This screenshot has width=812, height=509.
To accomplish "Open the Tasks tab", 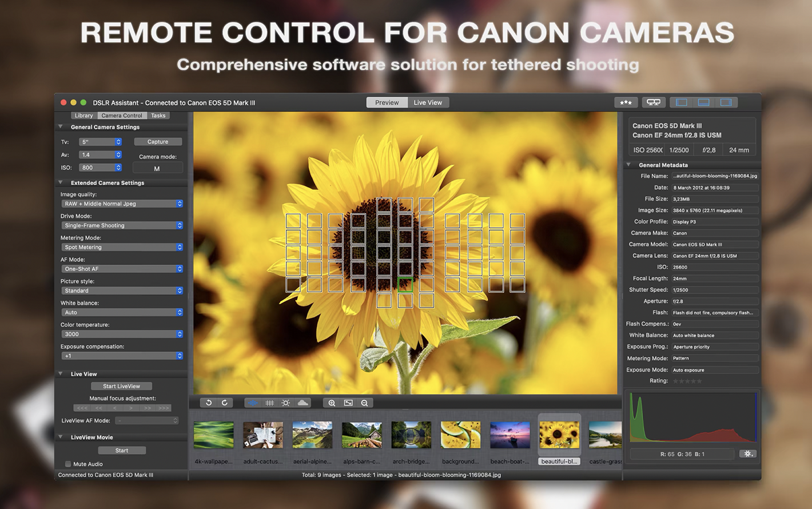I will (158, 116).
